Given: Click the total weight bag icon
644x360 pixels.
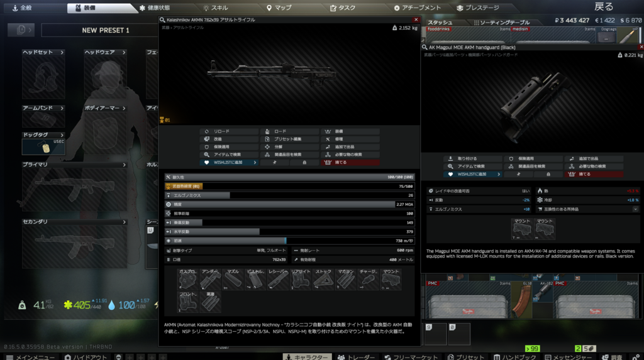Looking at the screenshot, I should (x=22, y=305).
